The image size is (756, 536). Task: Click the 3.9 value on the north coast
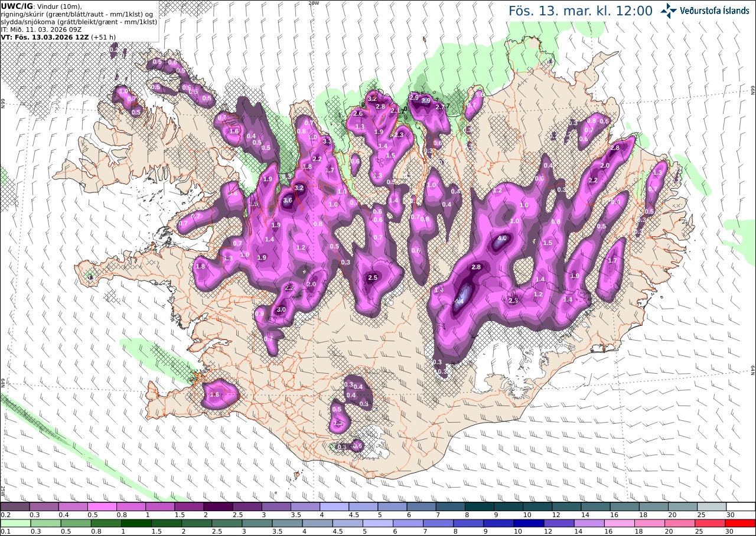click(426, 100)
